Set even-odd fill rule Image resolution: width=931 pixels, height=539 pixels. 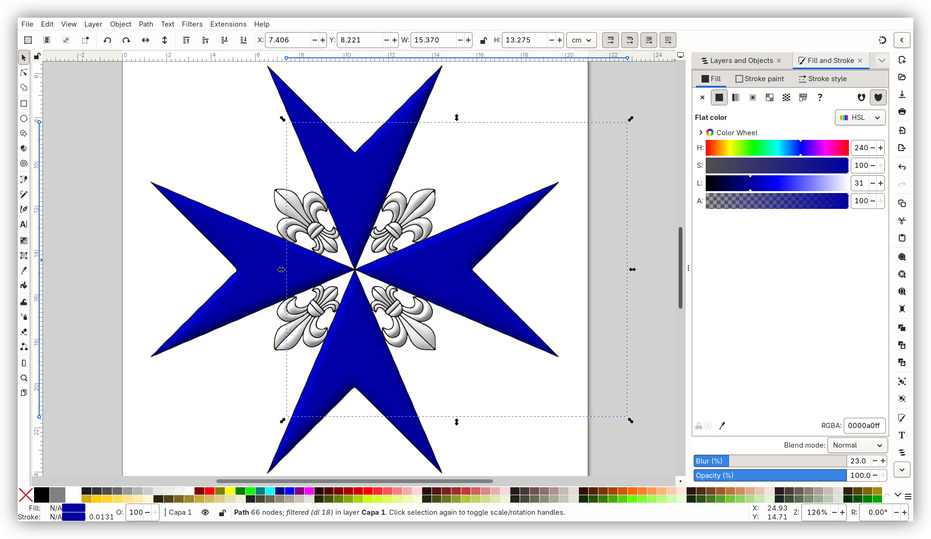click(x=861, y=97)
